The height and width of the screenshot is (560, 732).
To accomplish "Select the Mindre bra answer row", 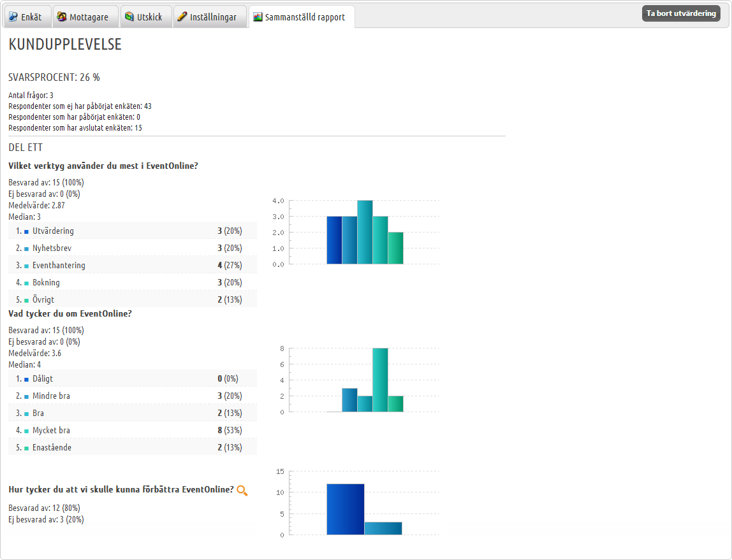I will click(133, 396).
